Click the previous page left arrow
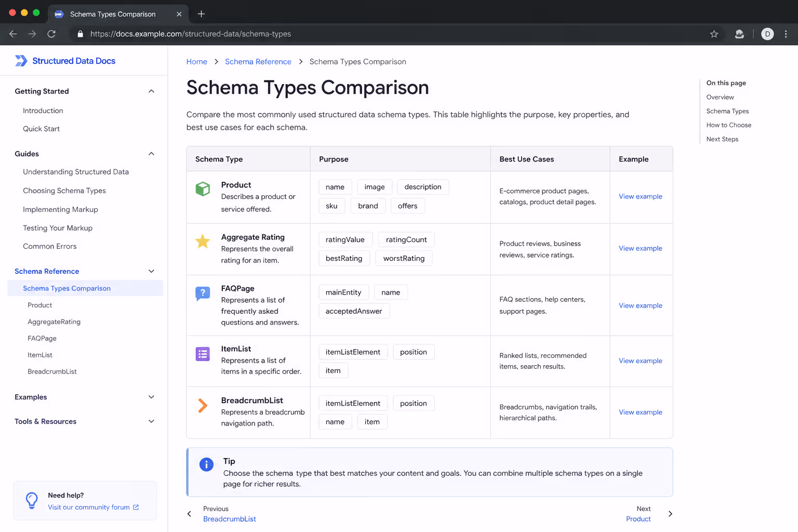The width and height of the screenshot is (798, 532). (189, 514)
